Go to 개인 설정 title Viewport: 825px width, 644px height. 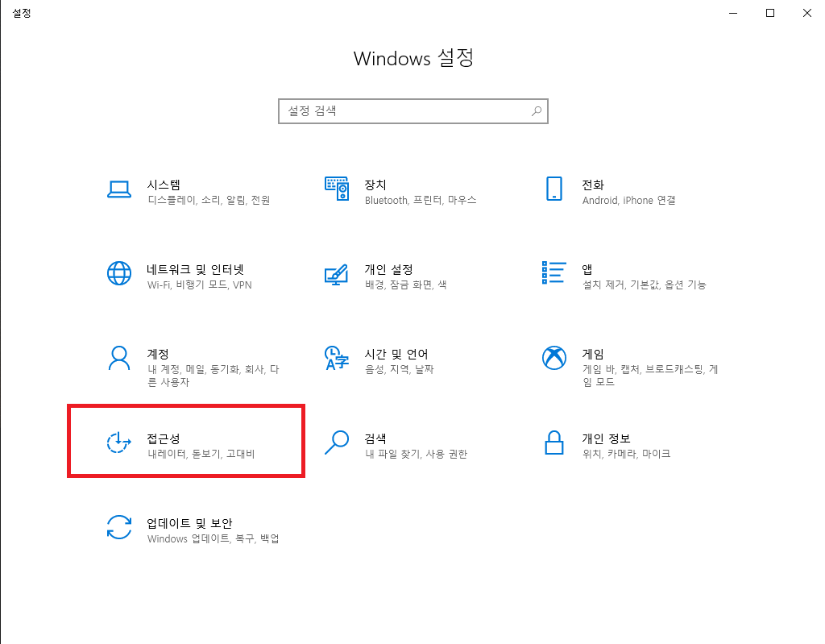tap(389, 269)
